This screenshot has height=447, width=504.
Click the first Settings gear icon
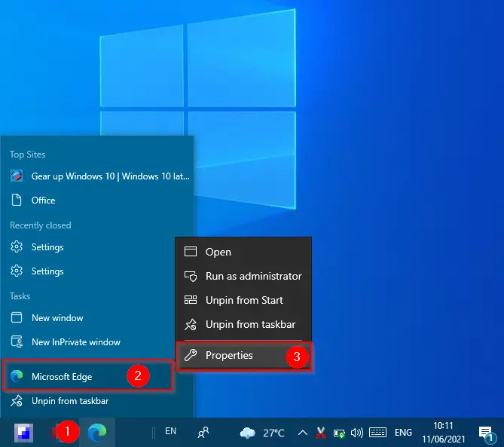pyautogui.click(x=17, y=246)
